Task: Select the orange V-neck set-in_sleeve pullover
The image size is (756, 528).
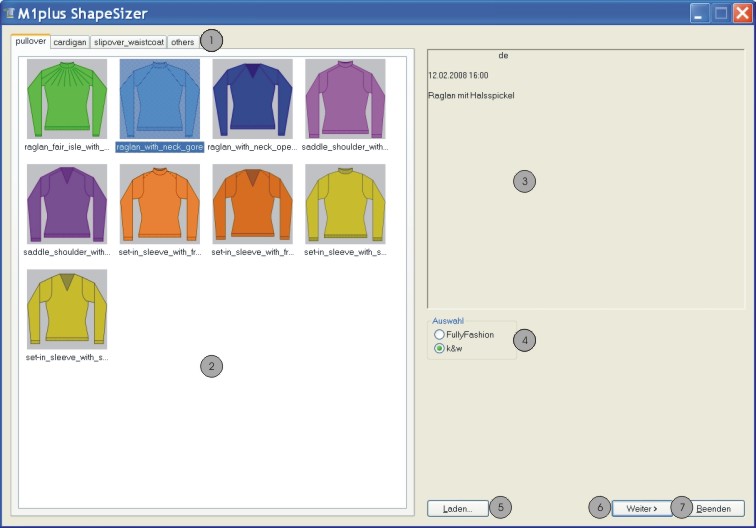Action: tap(252, 204)
